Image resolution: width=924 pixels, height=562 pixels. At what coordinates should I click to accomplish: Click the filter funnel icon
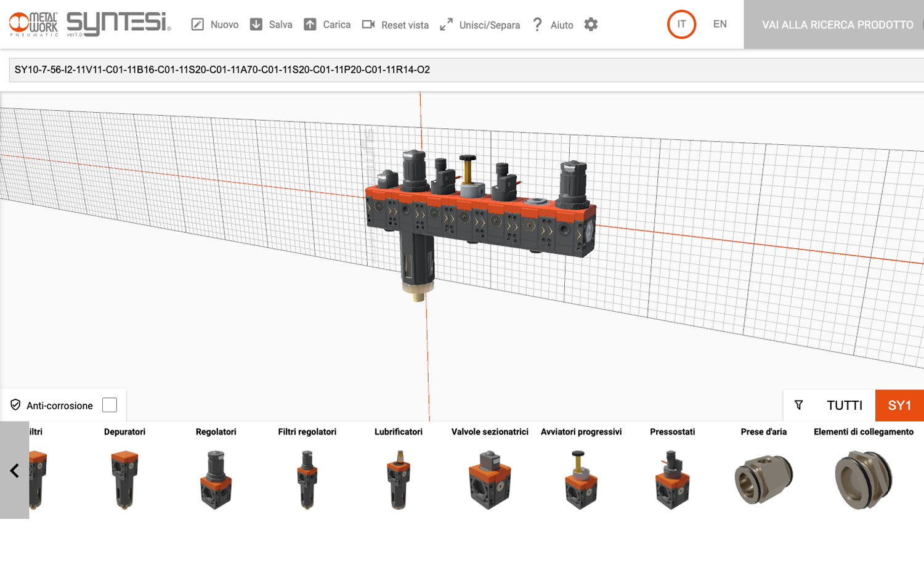click(798, 405)
